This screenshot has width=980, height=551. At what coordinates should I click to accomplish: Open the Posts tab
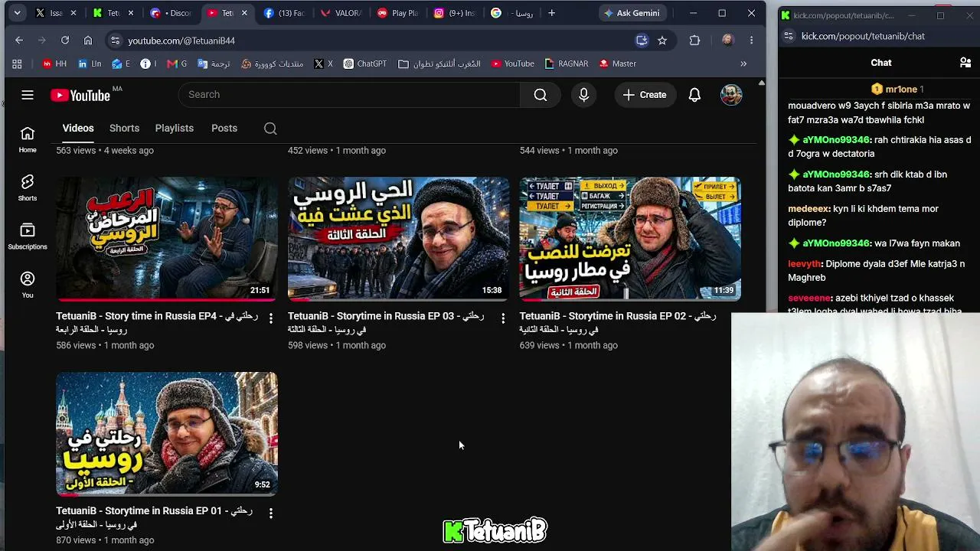click(224, 128)
